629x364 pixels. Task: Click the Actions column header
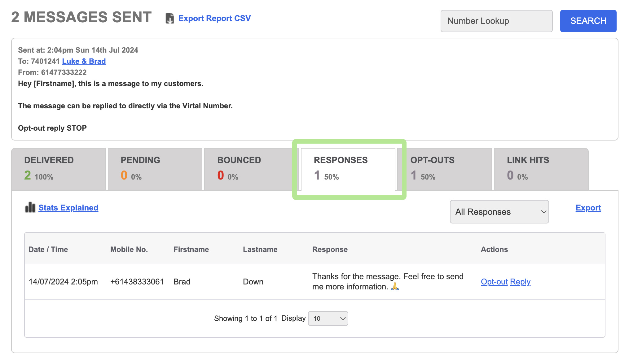(x=494, y=249)
